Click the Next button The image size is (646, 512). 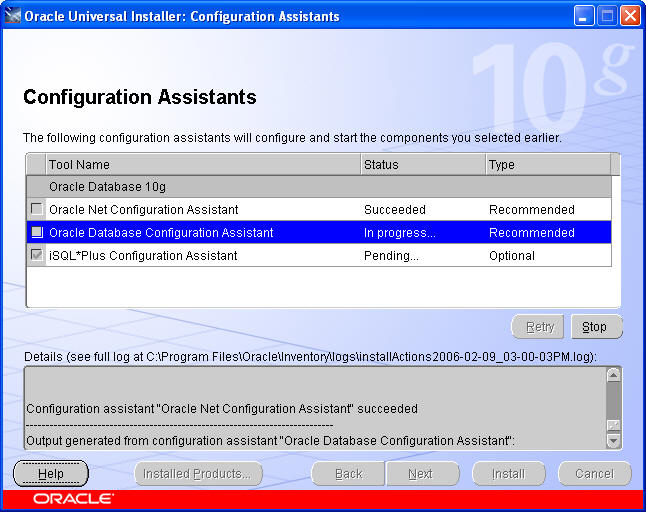click(422, 474)
